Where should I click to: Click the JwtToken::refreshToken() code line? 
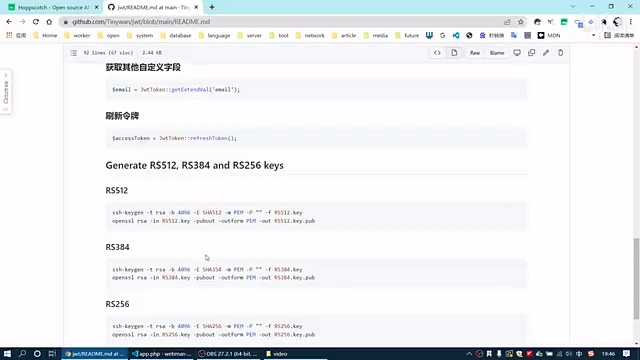[x=174, y=138]
